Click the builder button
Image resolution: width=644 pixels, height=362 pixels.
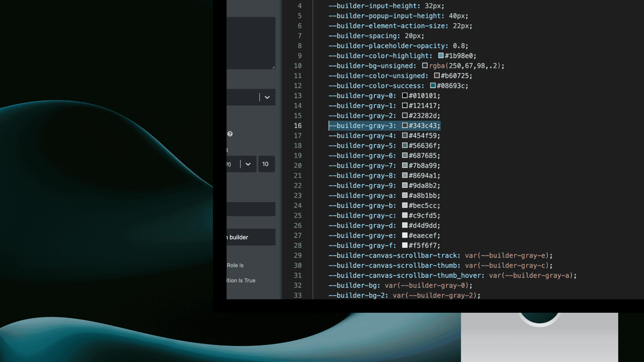tap(251, 237)
